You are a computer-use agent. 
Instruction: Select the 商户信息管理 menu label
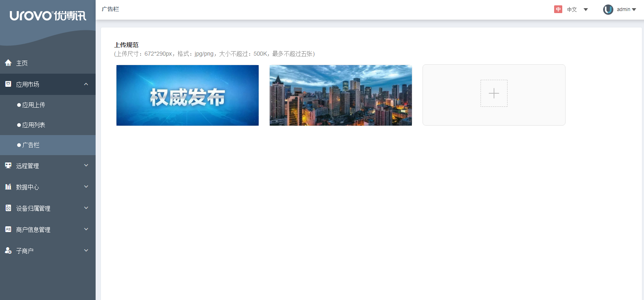pos(33,230)
